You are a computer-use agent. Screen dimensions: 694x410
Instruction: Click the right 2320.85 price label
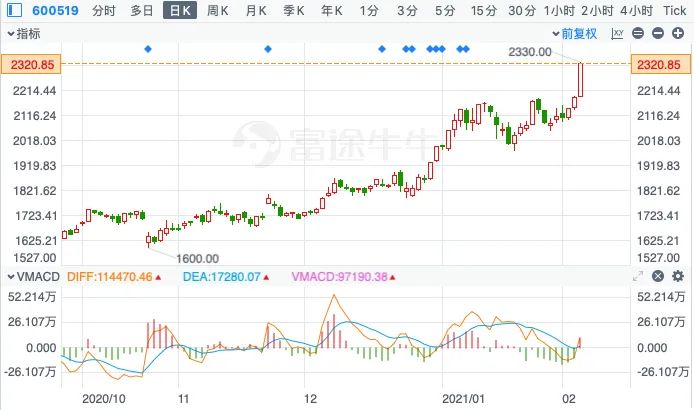[660, 65]
